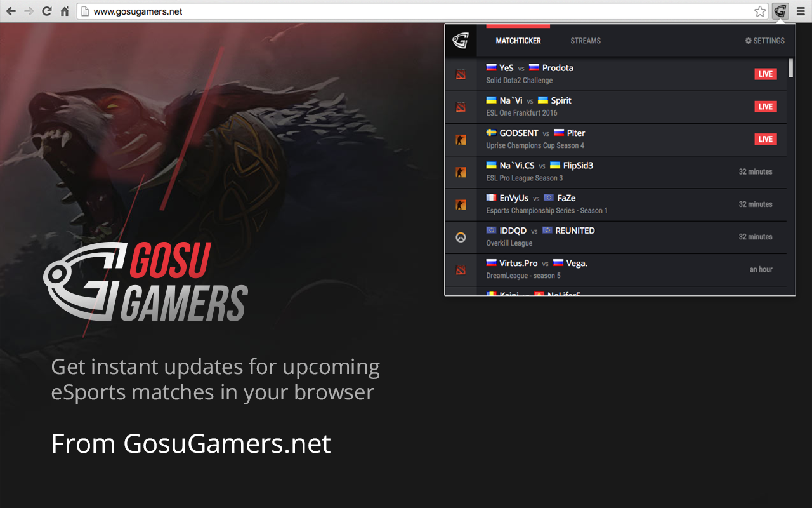Bookmark this page with the star icon
This screenshot has height=508, width=812.
click(760, 11)
